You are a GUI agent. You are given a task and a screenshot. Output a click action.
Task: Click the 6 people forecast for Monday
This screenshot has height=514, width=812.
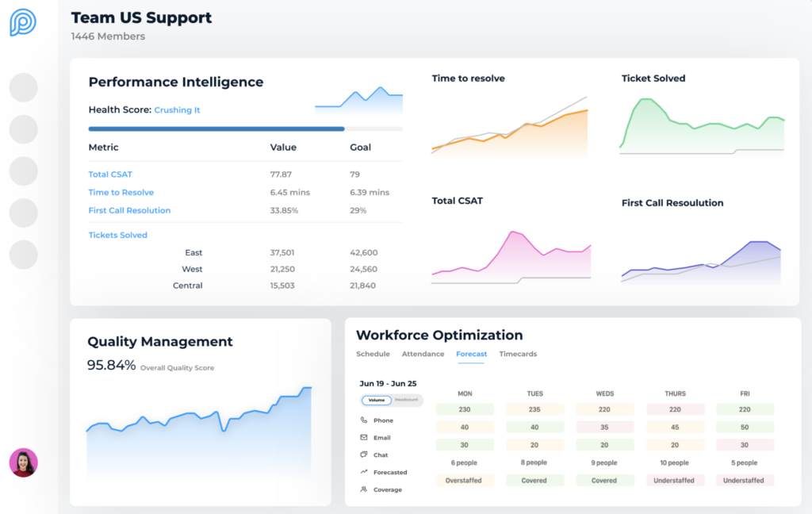pos(464,462)
